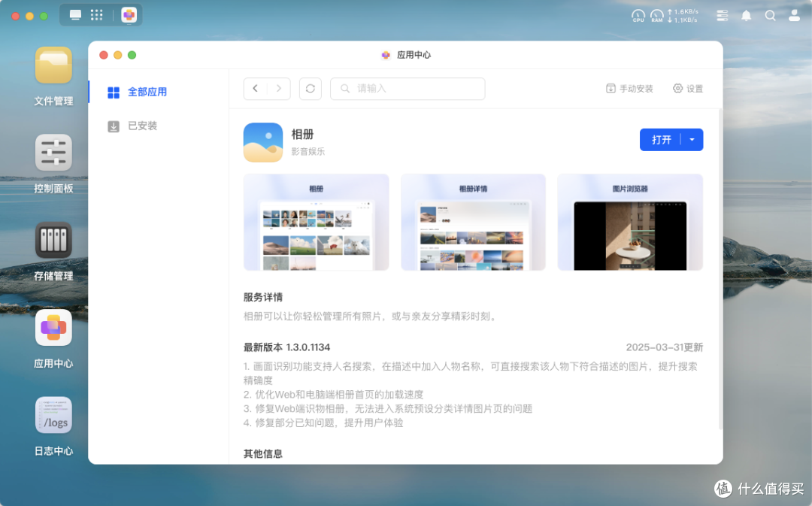Screen dimensions: 812x506
Task: Check the RAM usage gauge icon
Action: point(656,16)
